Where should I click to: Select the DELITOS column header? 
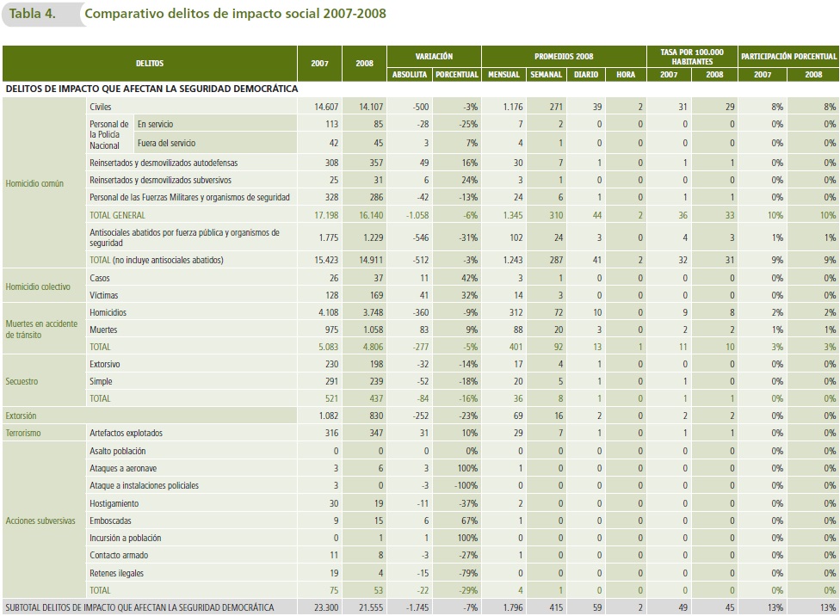point(149,63)
